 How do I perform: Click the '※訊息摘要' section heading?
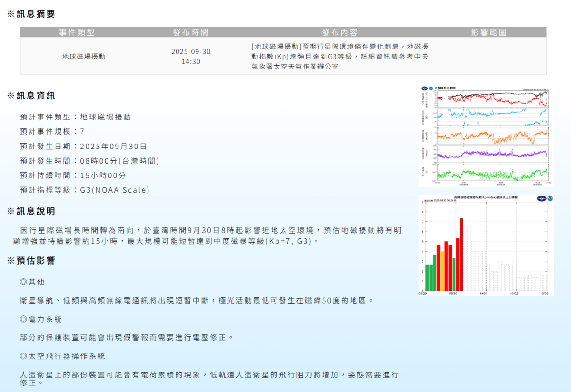coord(31,14)
